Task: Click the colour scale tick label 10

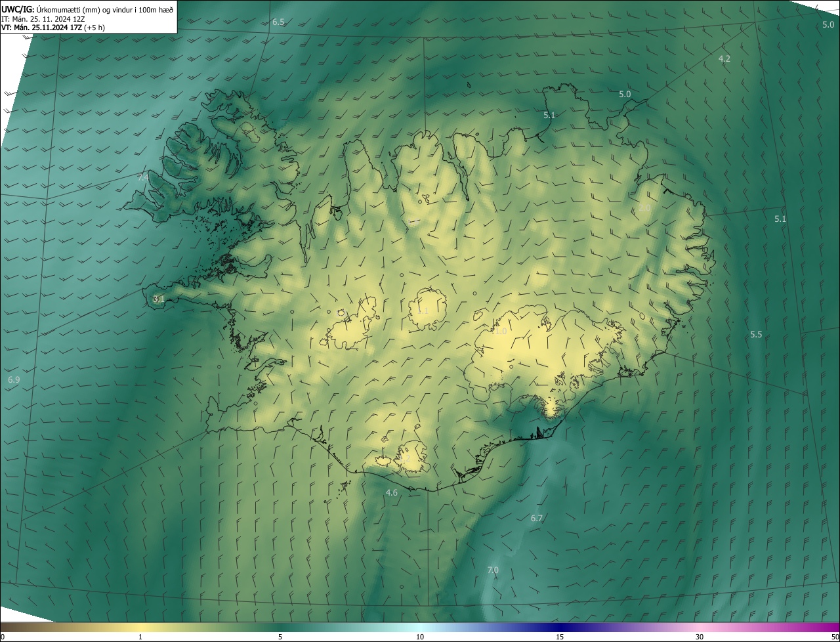Action: pyautogui.click(x=420, y=637)
